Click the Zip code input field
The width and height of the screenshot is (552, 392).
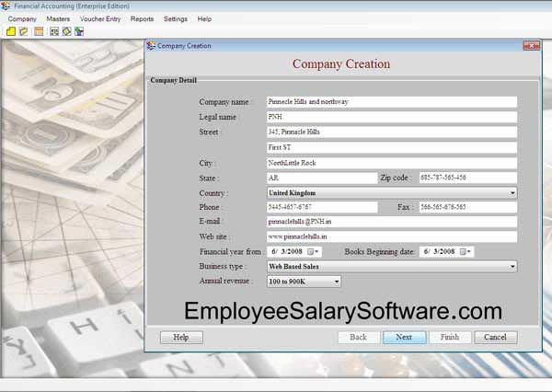point(468,178)
